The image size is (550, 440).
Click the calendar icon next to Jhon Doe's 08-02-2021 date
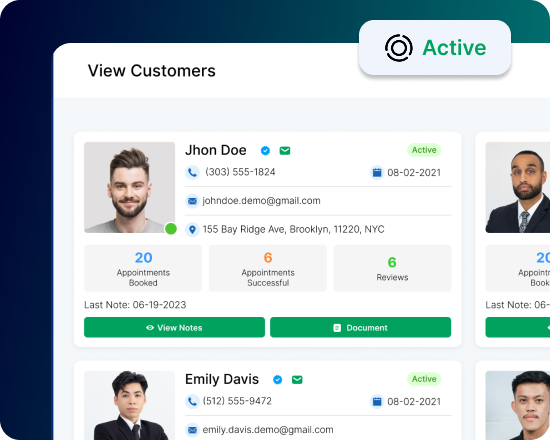click(377, 173)
